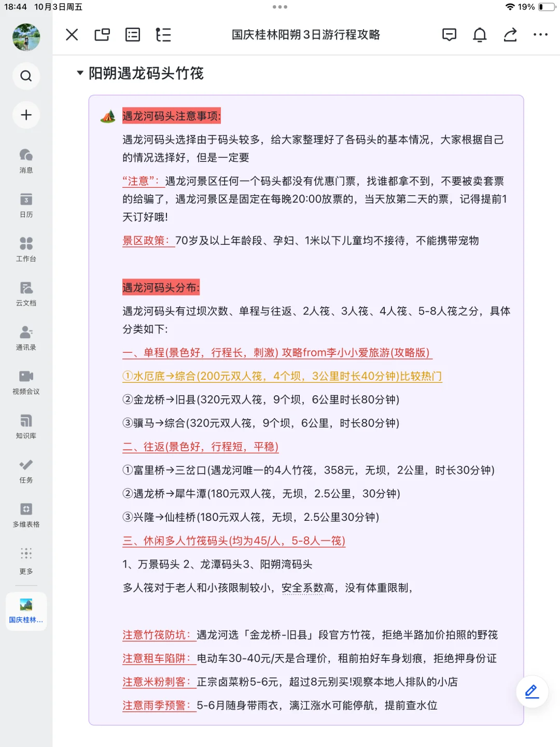Share the document via the share icon
Viewport: 560px width, 747px height.
click(510, 35)
